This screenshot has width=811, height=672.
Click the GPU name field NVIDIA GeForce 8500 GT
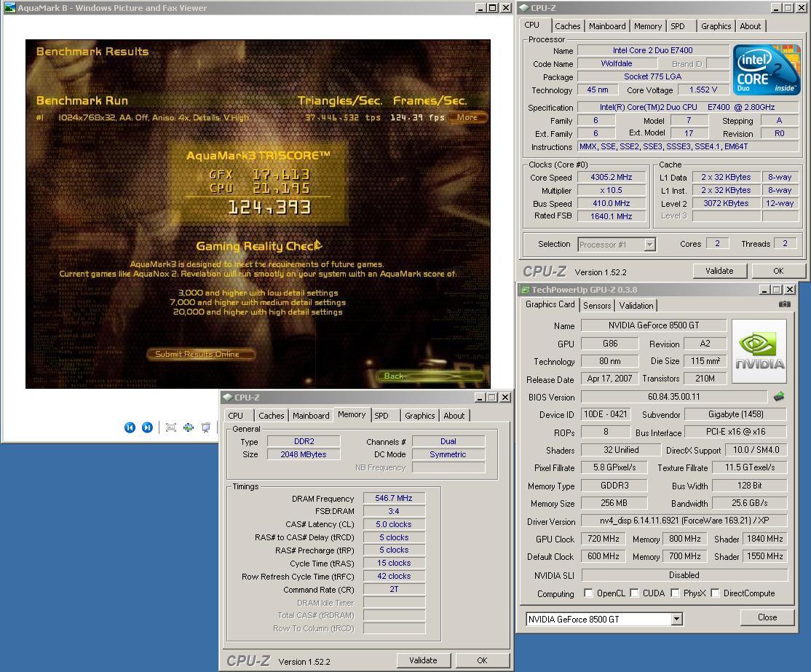(654, 325)
